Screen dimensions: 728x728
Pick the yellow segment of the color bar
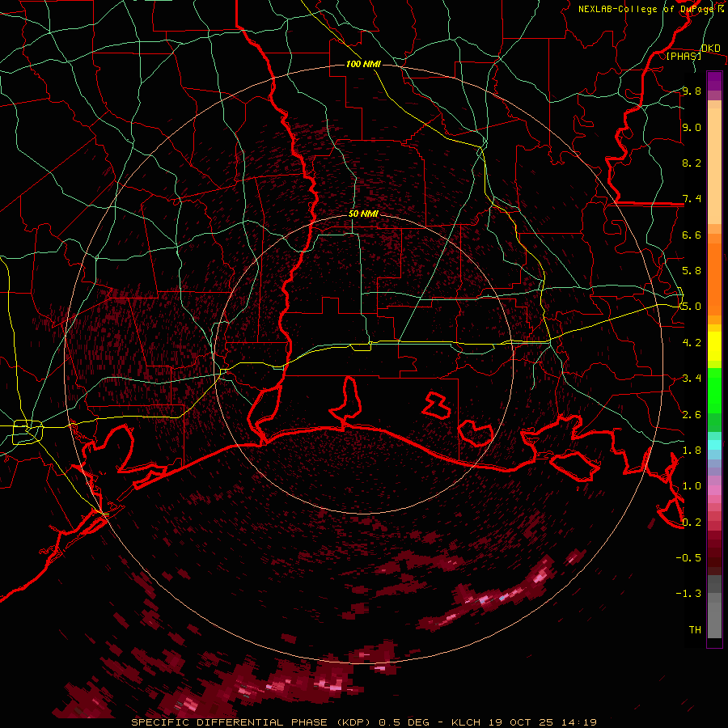coord(714,346)
